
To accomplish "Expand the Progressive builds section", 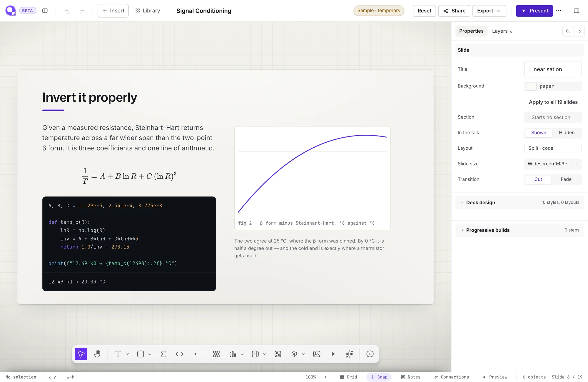I will click(519, 230).
